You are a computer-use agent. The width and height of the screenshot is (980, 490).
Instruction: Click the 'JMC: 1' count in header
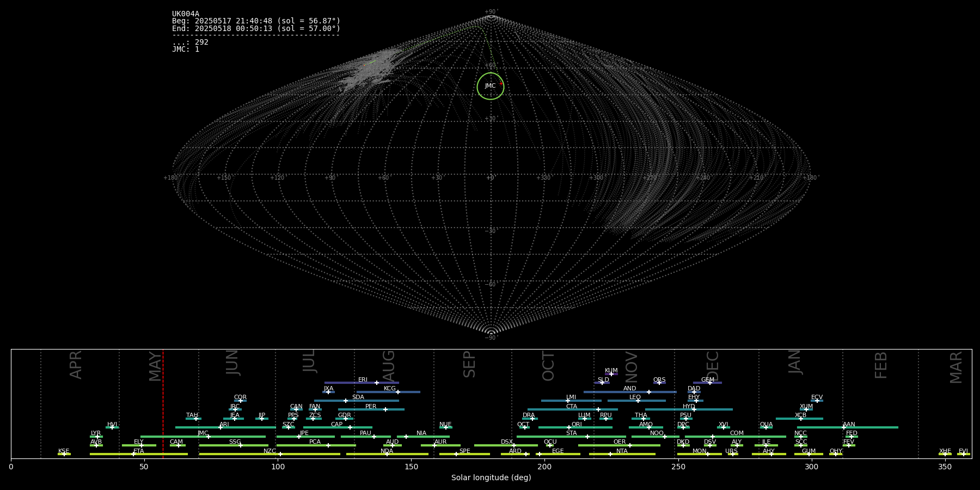(186, 50)
